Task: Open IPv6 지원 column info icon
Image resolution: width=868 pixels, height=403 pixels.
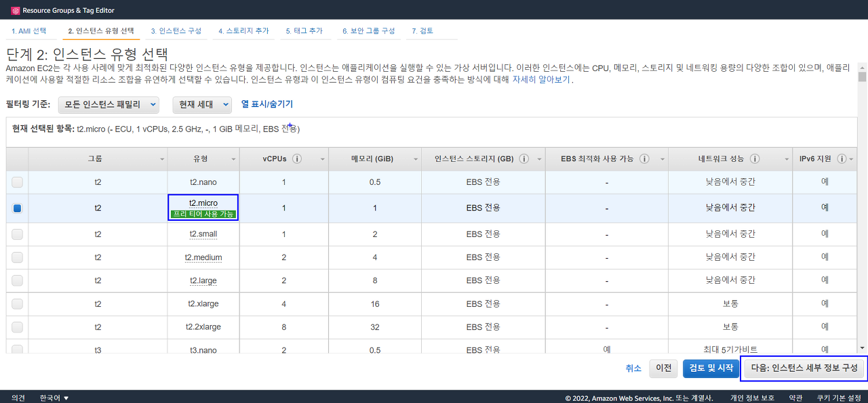Action: (842, 159)
